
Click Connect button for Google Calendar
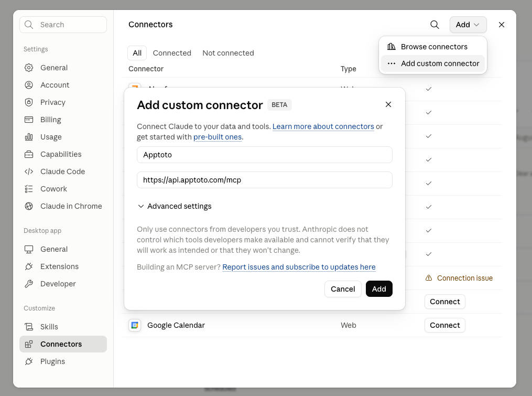click(x=445, y=325)
